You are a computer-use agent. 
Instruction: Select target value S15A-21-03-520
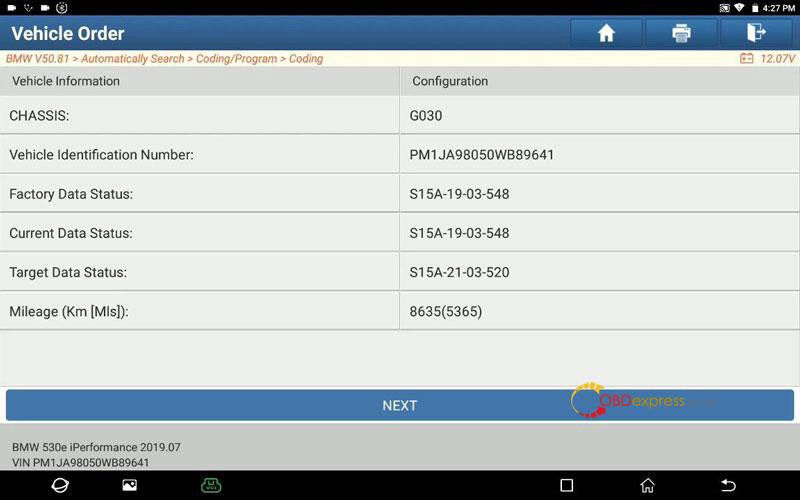(x=459, y=272)
